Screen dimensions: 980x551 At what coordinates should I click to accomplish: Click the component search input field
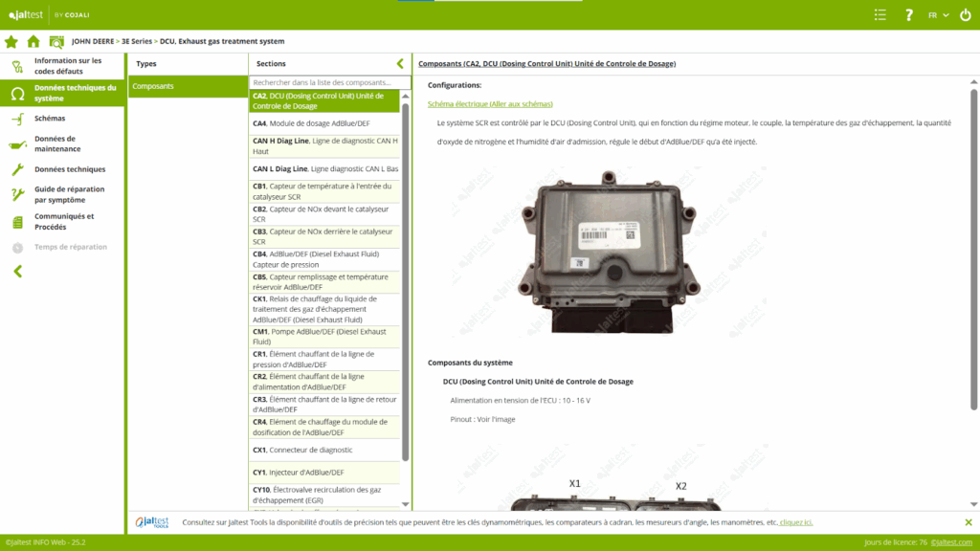pyautogui.click(x=325, y=83)
